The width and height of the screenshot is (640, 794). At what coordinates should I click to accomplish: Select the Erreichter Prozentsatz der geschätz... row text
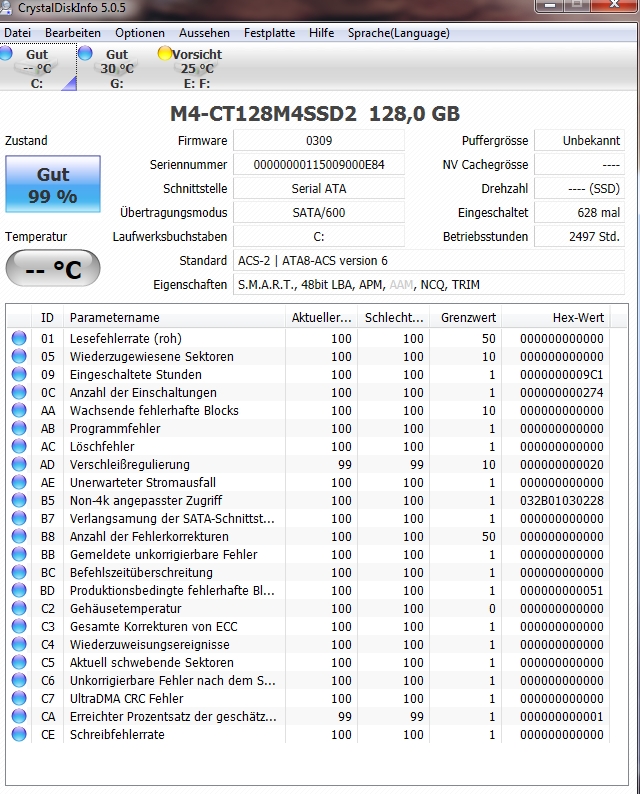(173, 717)
